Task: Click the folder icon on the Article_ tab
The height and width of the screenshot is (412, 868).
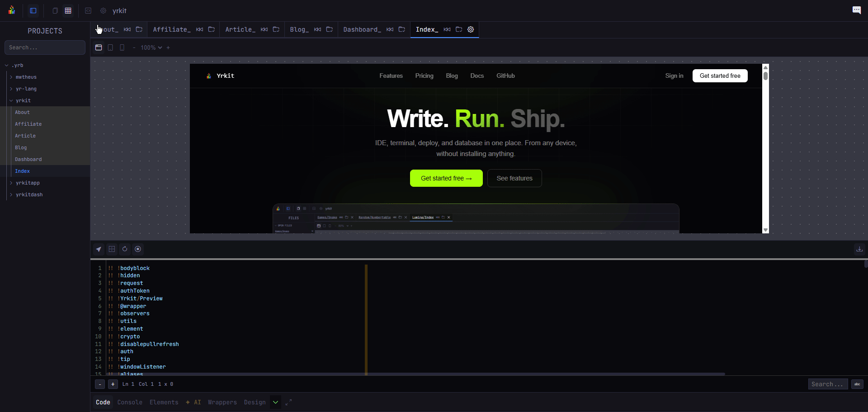Action: pos(276,29)
